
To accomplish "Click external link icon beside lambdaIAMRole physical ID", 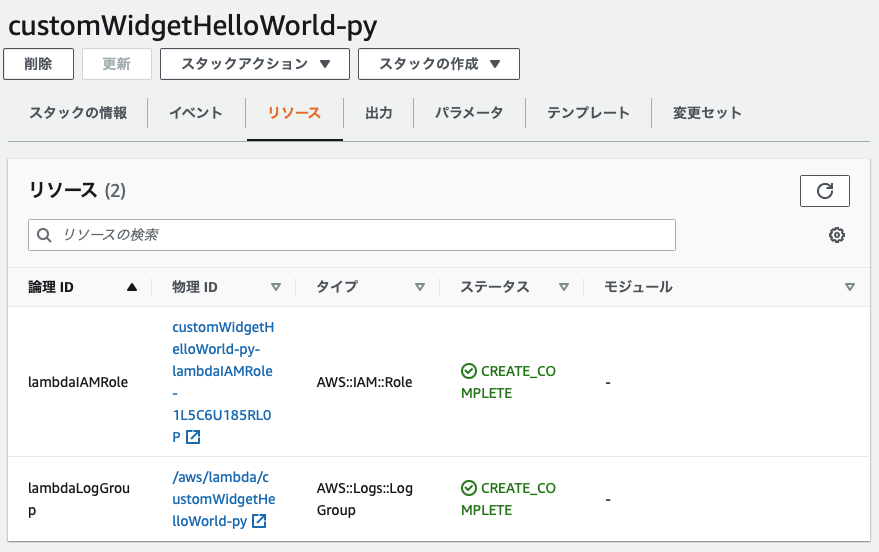I will click(193, 437).
